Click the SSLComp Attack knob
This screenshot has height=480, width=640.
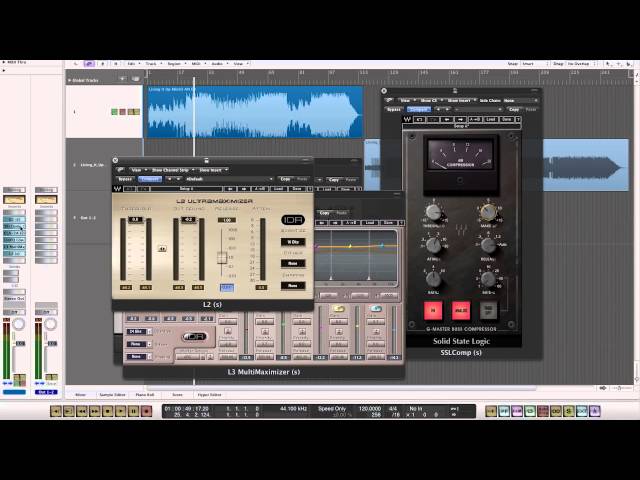pyautogui.click(x=433, y=245)
